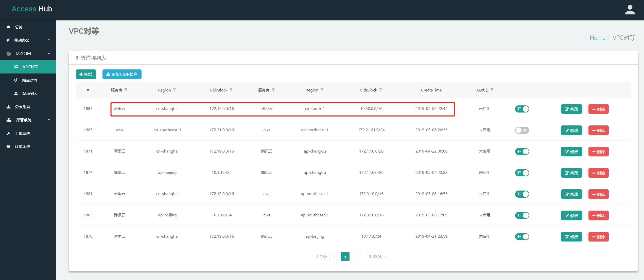644x280 pixels.
Task: Click the Home breadcrumb link
Action: pos(597,38)
